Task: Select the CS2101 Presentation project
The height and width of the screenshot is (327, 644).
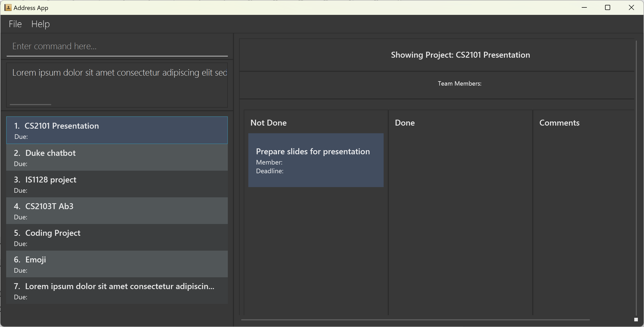Action: 117,130
